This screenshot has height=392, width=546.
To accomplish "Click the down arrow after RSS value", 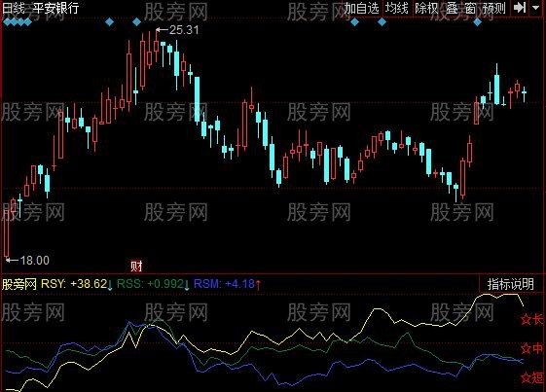I will (x=187, y=285).
